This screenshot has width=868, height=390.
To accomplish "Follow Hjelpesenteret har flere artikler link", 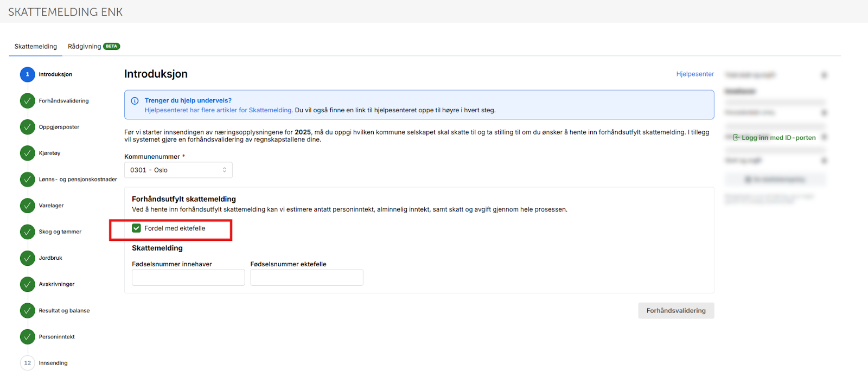I will click(x=219, y=110).
